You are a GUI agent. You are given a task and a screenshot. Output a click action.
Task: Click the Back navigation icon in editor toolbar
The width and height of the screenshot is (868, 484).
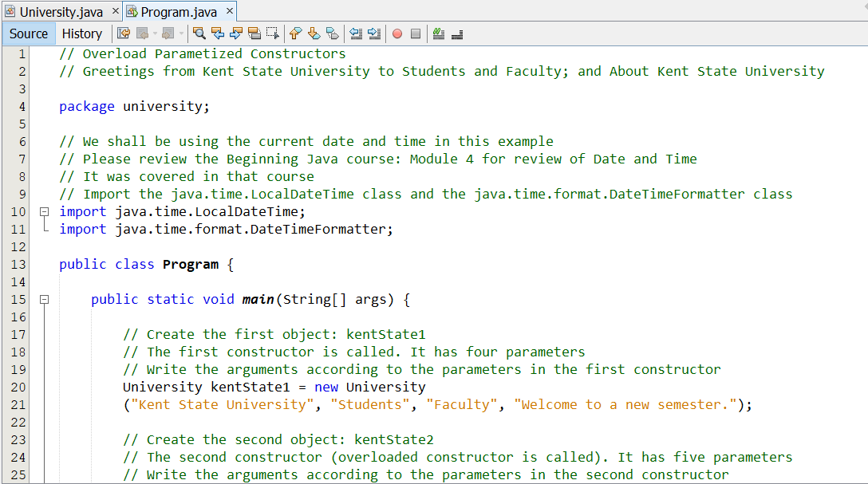pos(142,33)
